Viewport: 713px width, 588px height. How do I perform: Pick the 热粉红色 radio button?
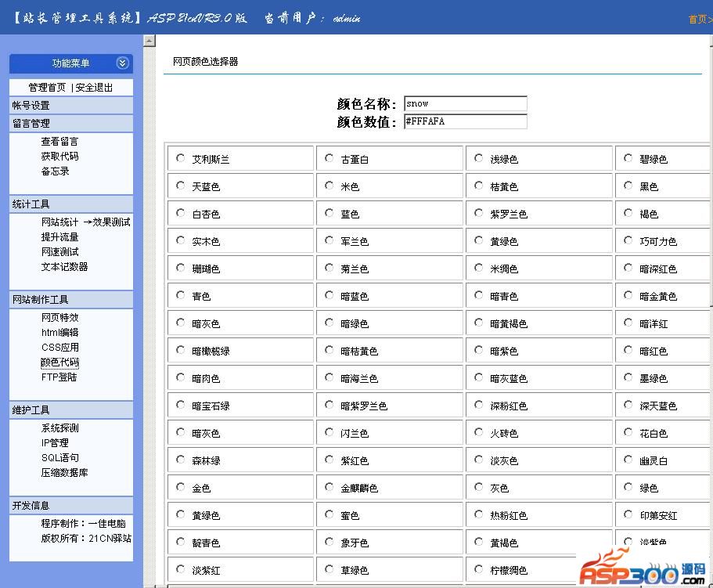479,514
